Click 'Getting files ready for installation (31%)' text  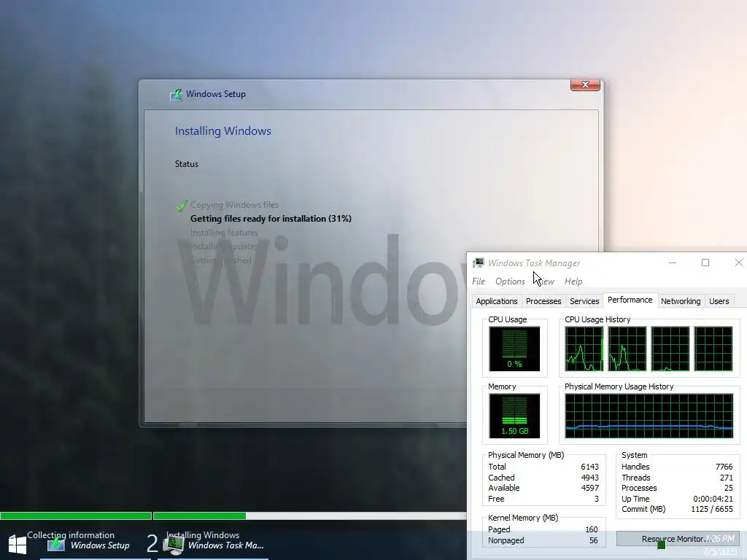pos(271,219)
